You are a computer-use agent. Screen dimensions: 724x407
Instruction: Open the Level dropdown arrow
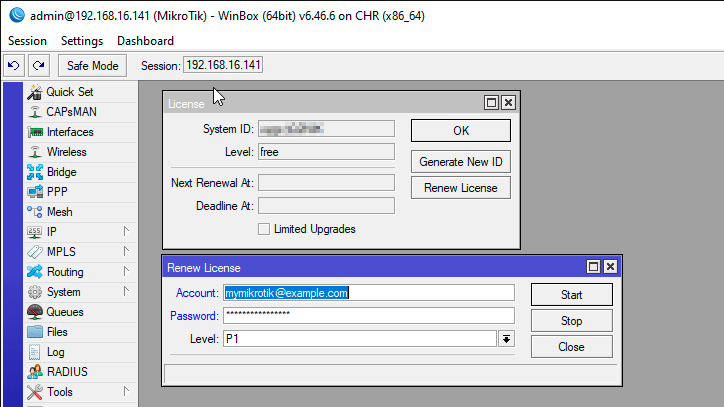507,339
